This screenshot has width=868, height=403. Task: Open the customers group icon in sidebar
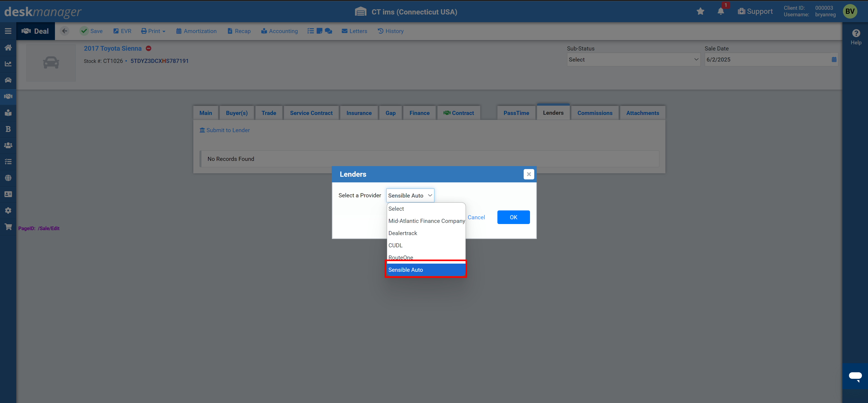pyautogui.click(x=8, y=145)
